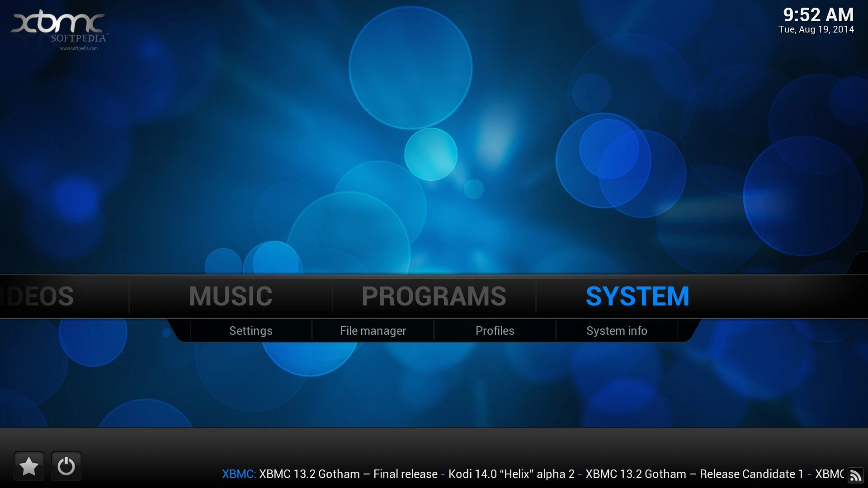Screen dimensions: 868x488
Task: Click the power/shutdown icon
Action: click(x=66, y=466)
